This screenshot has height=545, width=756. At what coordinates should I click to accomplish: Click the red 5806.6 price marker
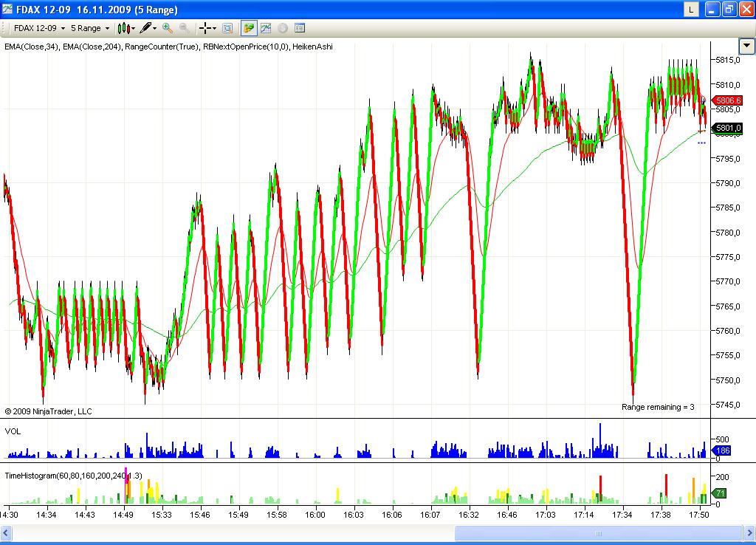coord(727,100)
